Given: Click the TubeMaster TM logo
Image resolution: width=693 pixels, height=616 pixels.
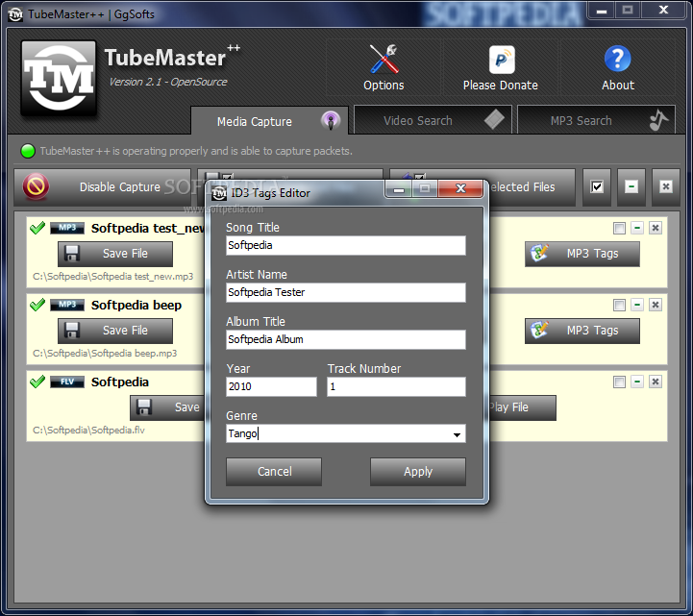Looking at the screenshot, I should pos(59,78).
